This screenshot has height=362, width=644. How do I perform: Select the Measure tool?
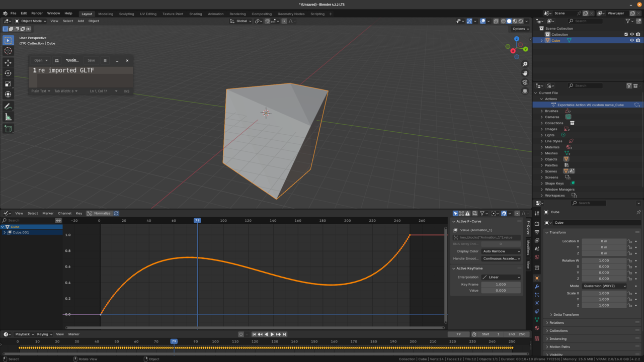8,117
